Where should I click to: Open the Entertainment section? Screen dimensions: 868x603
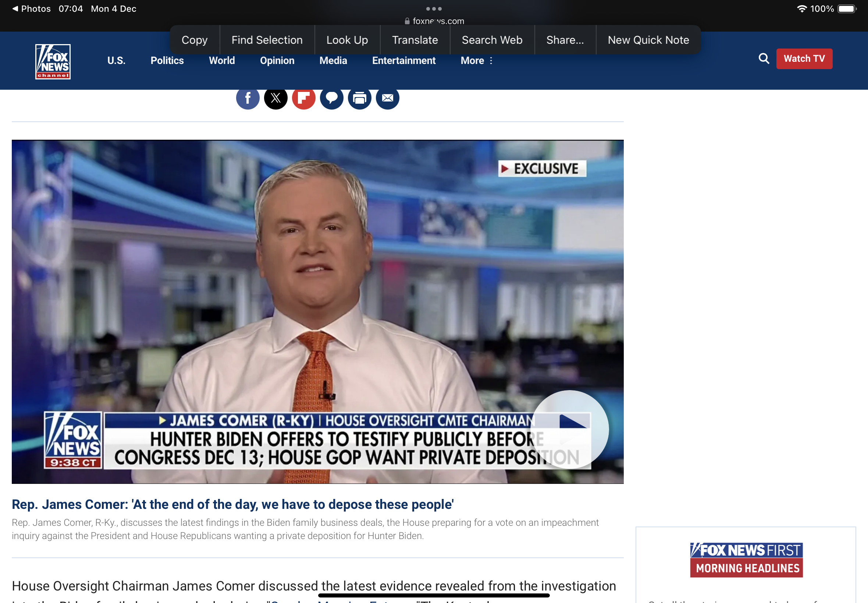pos(404,60)
